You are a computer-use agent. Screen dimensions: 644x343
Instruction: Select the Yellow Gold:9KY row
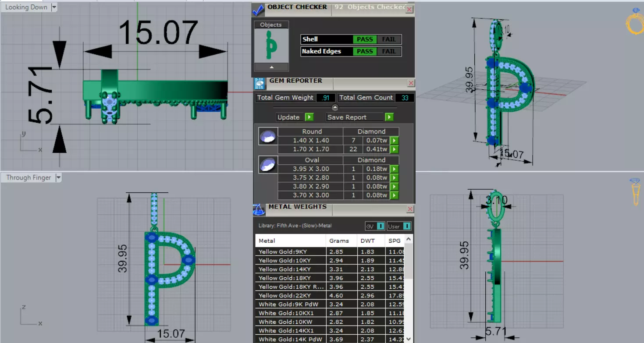pos(331,252)
